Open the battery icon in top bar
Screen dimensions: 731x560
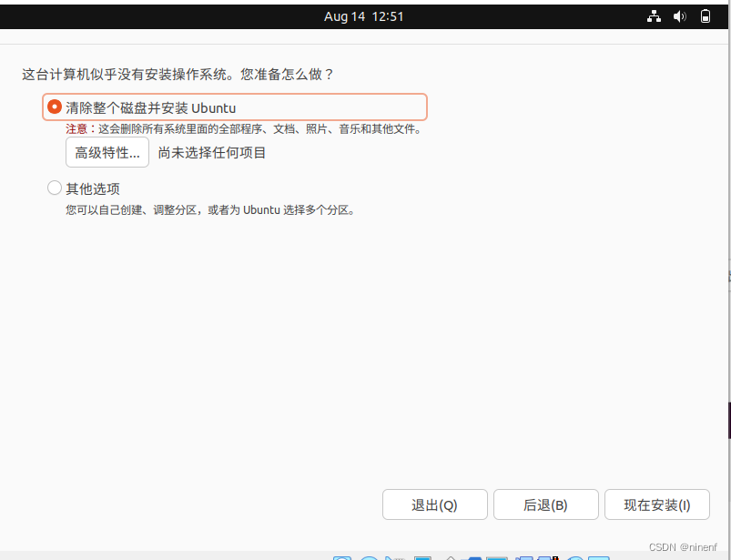click(x=706, y=16)
